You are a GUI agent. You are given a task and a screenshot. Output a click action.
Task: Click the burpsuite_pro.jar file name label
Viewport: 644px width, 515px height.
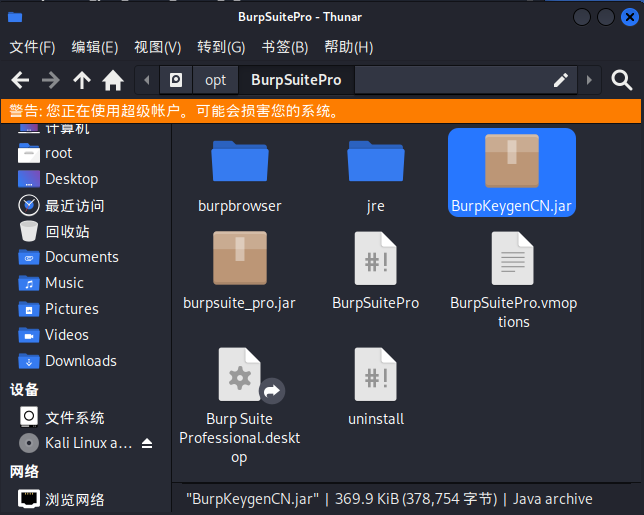pos(239,303)
